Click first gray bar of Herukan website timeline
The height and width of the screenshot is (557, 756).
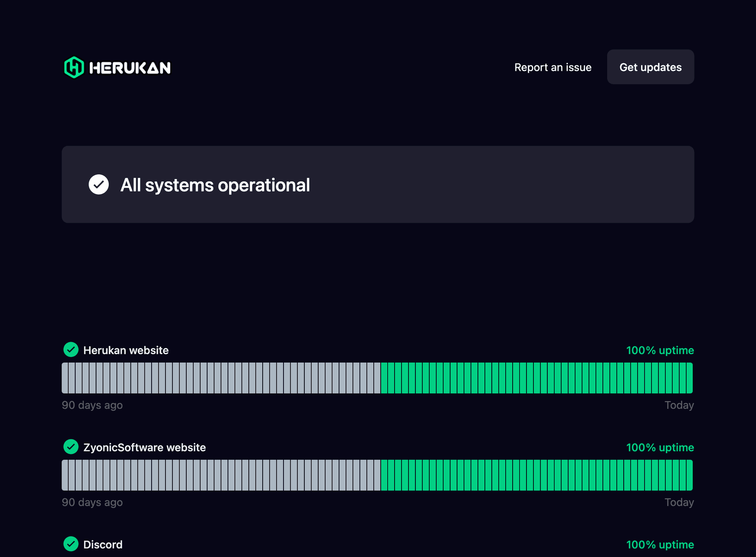(x=65, y=378)
